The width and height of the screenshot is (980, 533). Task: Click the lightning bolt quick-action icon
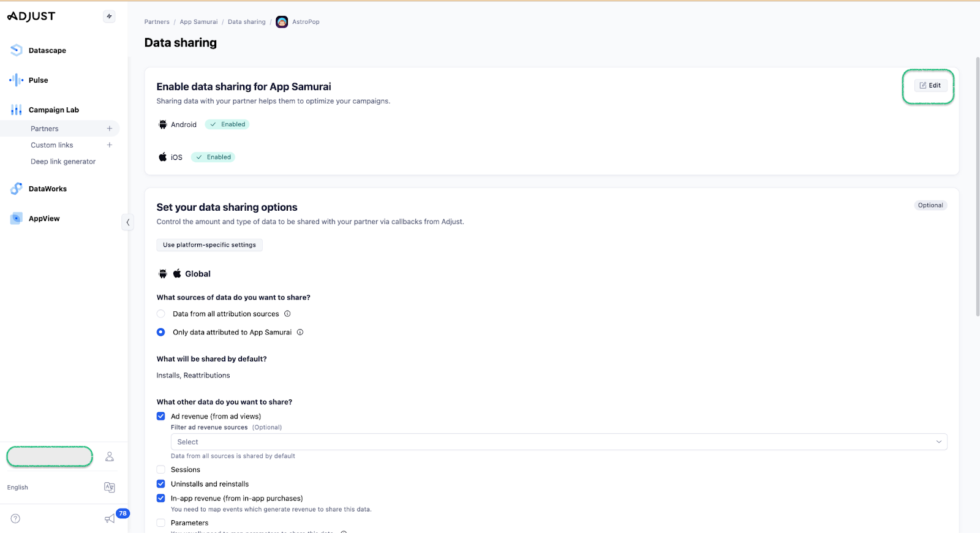coord(109,17)
